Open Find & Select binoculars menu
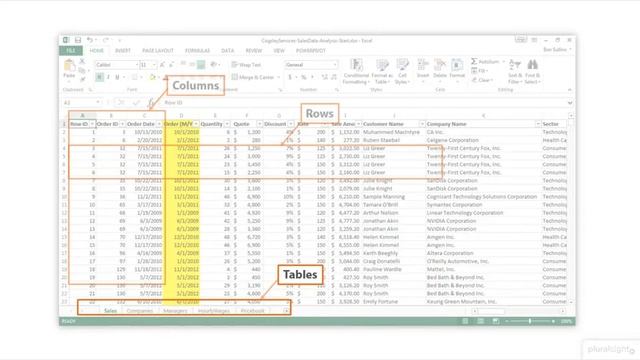Viewport: 640px width, 360px height. pyautogui.click(x=532, y=71)
